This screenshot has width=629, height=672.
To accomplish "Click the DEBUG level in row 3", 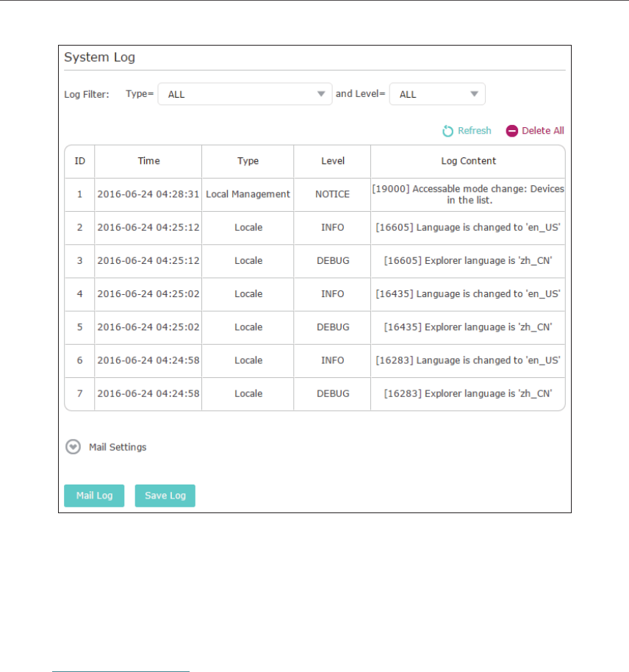I will [x=333, y=260].
